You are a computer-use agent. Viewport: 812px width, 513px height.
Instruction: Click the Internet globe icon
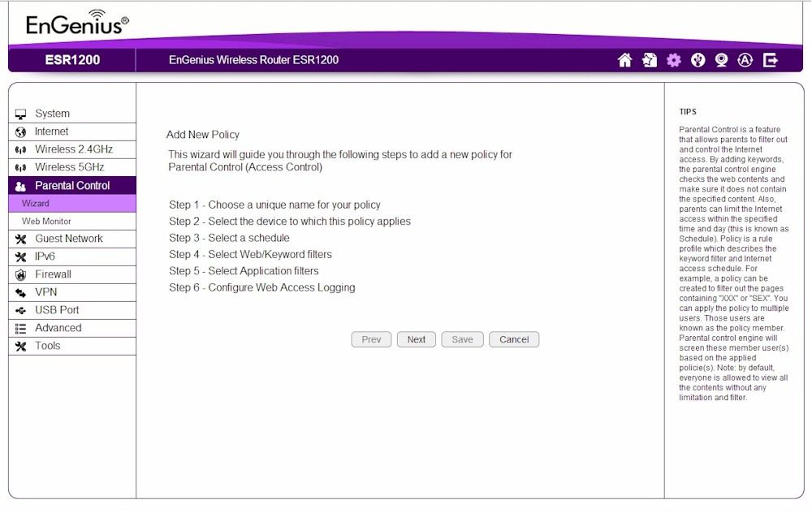click(21, 132)
